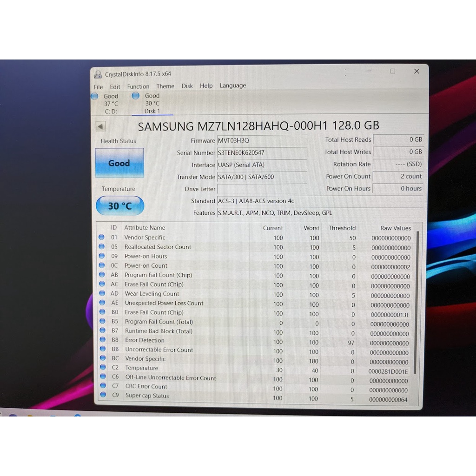The height and width of the screenshot is (476, 476).
Task: Click the Standard field ACS-3
Action: 320,201
